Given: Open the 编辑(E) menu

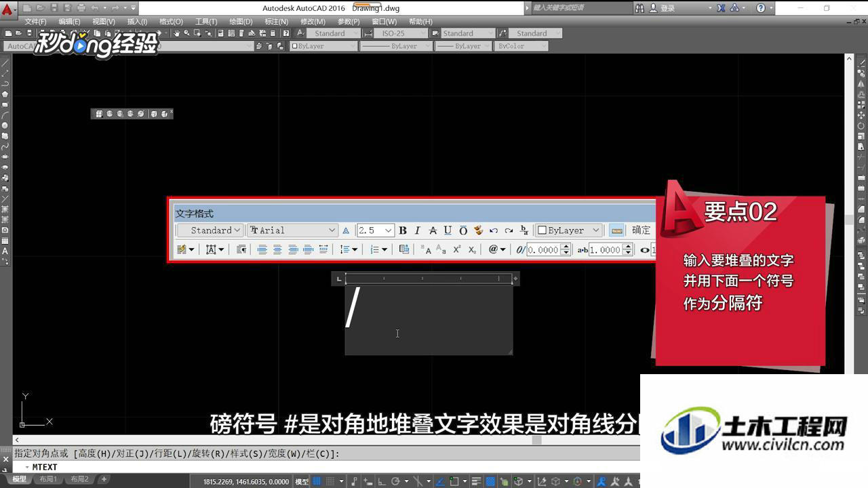Looking at the screenshot, I should tap(69, 22).
